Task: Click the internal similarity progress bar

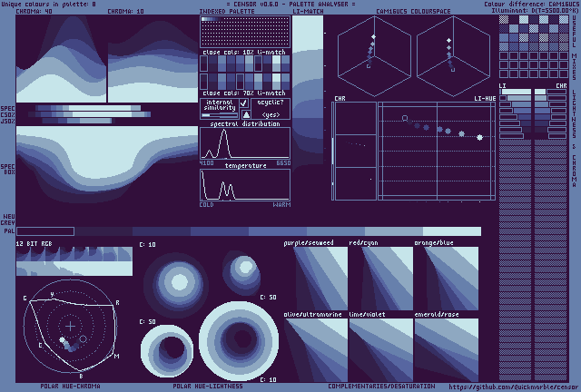Action: click(220, 115)
